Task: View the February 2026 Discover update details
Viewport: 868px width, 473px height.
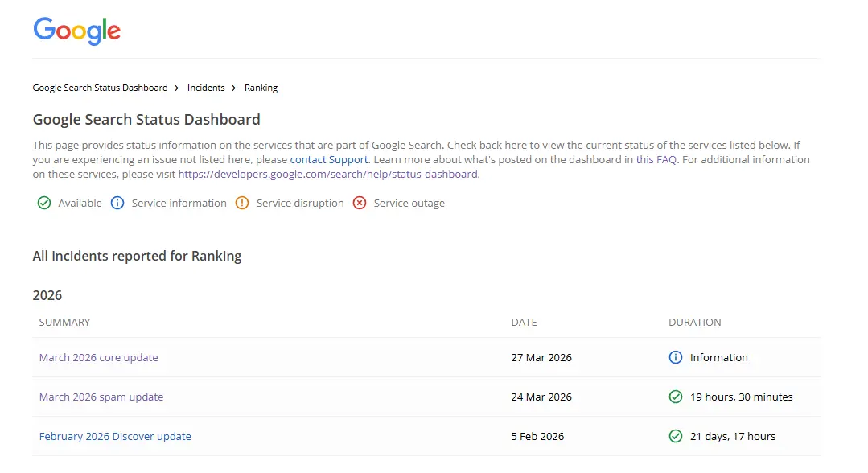Action: 115,436
